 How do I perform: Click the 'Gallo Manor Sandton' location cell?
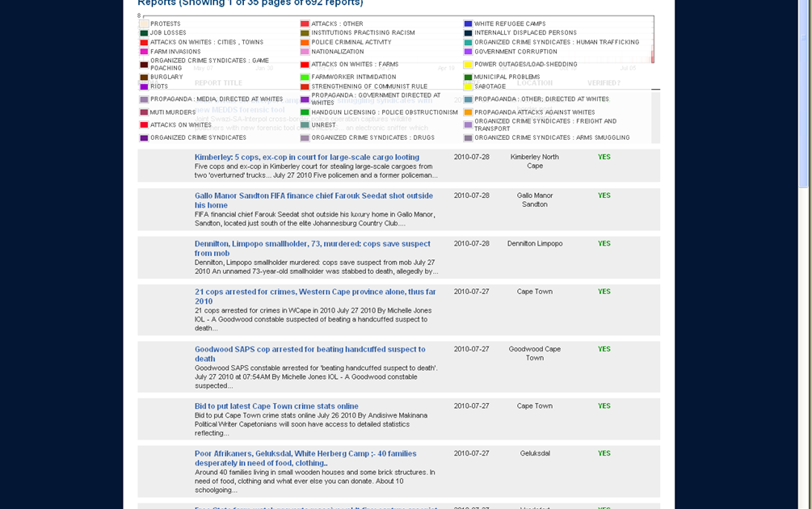pos(534,200)
